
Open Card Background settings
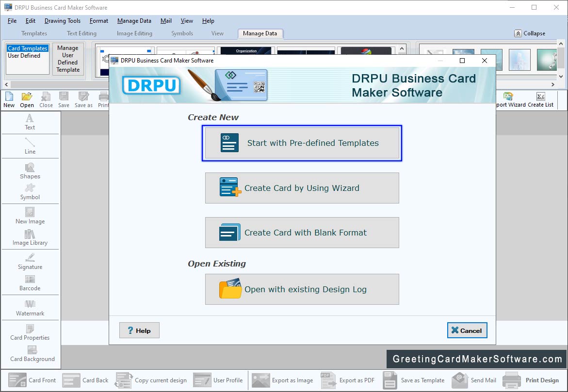32,354
